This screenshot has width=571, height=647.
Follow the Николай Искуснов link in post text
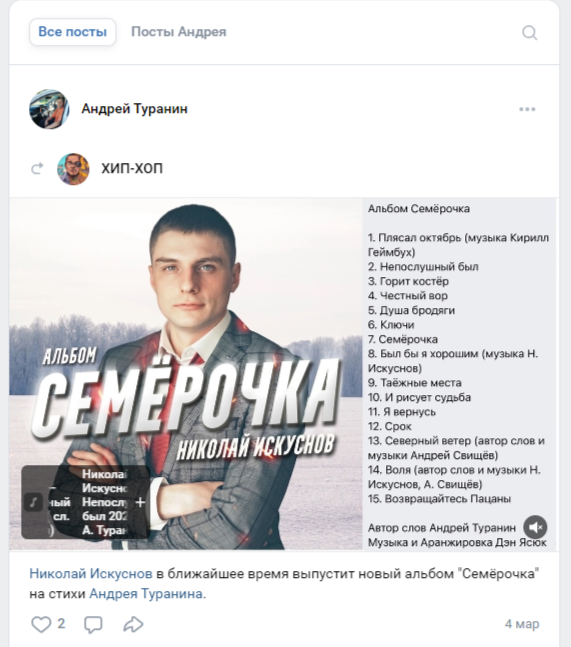click(91, 574)
